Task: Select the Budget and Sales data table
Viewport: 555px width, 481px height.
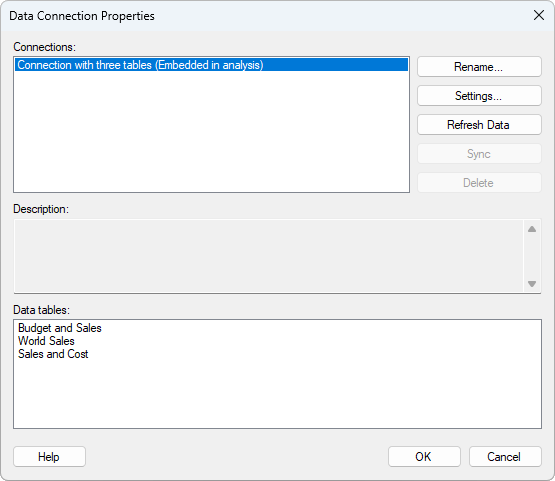Action: point(60,328)
